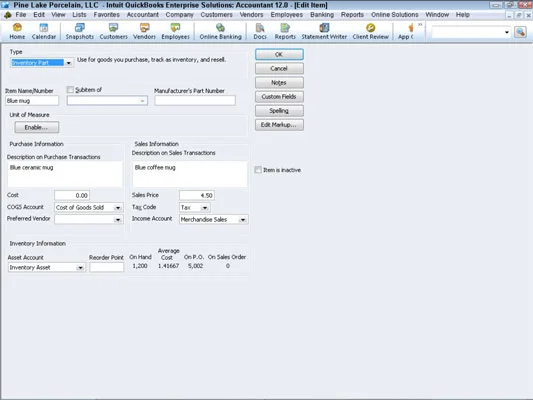Screen dimensions: 533x400
Task: Open the Home icon in toolbar
Action: pos(17,31)
